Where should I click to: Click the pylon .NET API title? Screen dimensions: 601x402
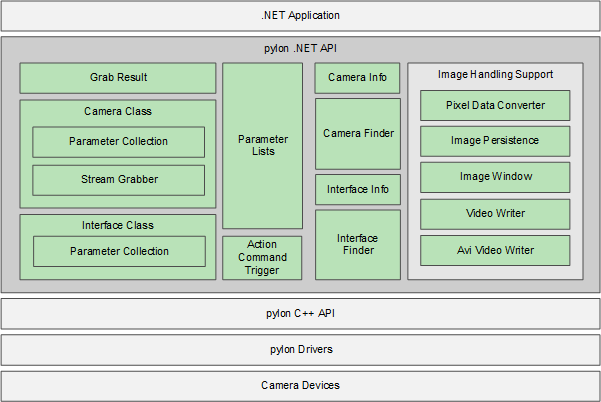[300, 48]
